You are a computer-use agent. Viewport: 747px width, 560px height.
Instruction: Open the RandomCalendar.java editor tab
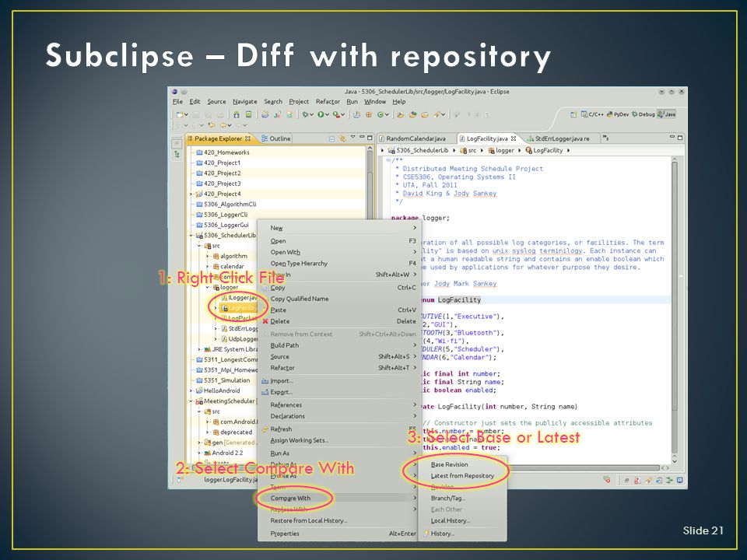[416, 138]
